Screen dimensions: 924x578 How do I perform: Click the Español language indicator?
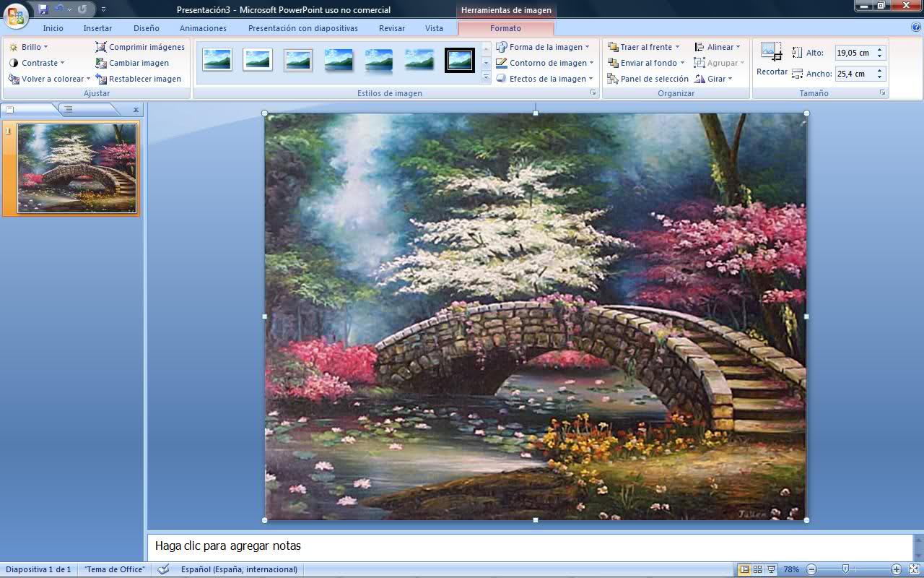coord(239,569)
